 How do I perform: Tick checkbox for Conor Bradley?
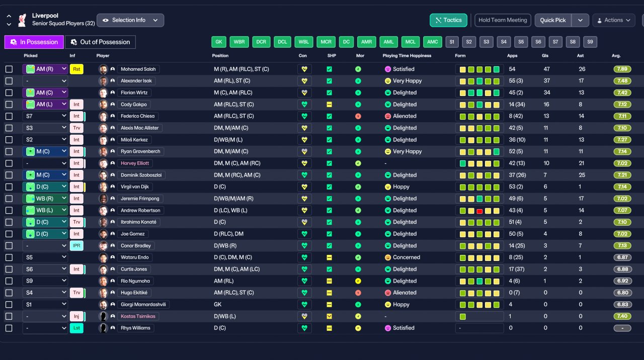9,246
